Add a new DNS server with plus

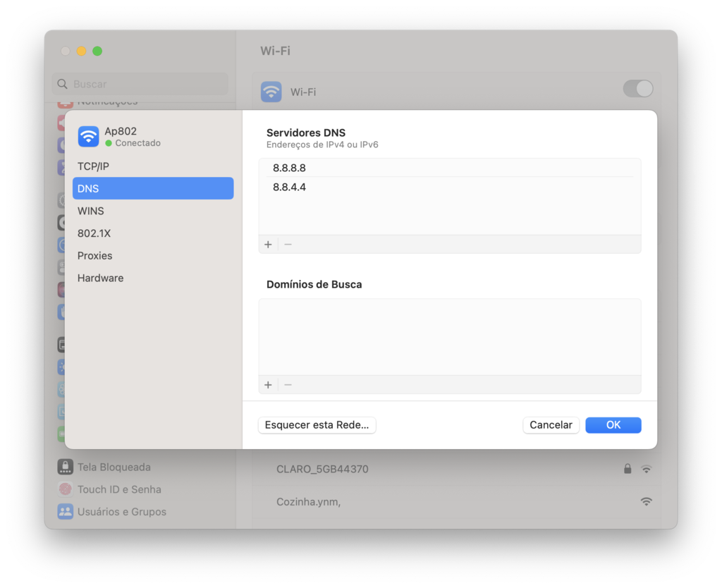coord(268,245)
